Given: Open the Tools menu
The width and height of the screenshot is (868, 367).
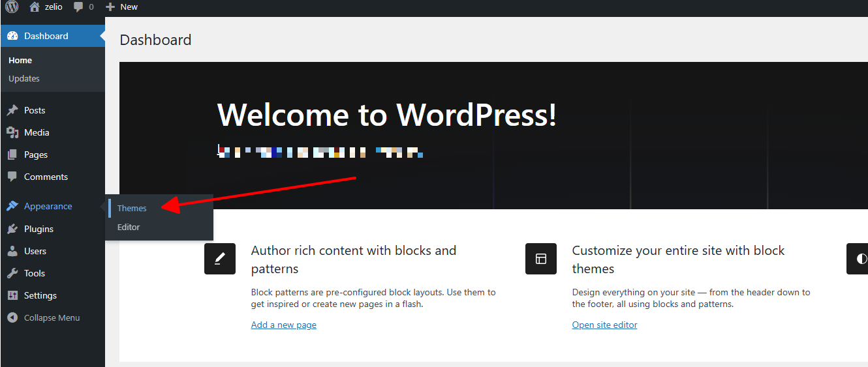Looking at the screenshot, I should [x=52, y=273].
